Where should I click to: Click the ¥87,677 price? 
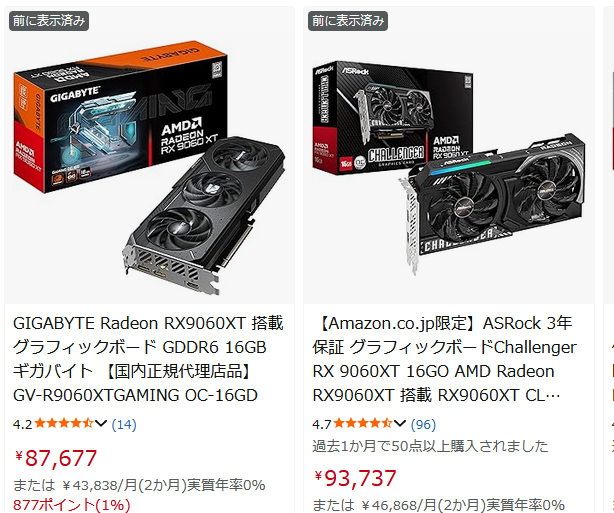tap(56, 458)
